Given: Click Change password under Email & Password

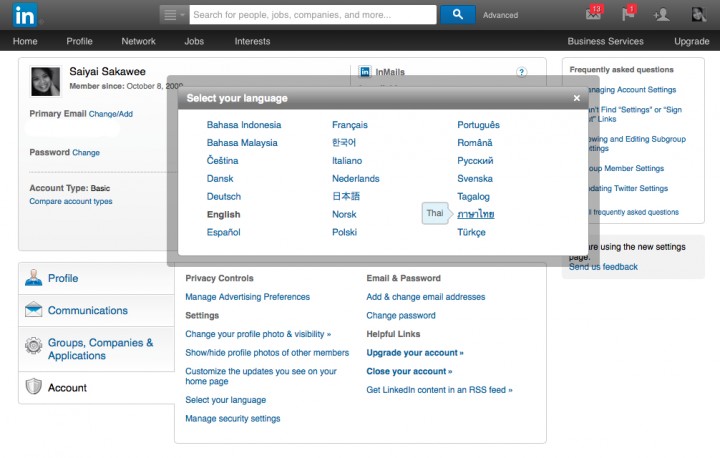Looking at the screenshot, I should click(x=401, y=316).
